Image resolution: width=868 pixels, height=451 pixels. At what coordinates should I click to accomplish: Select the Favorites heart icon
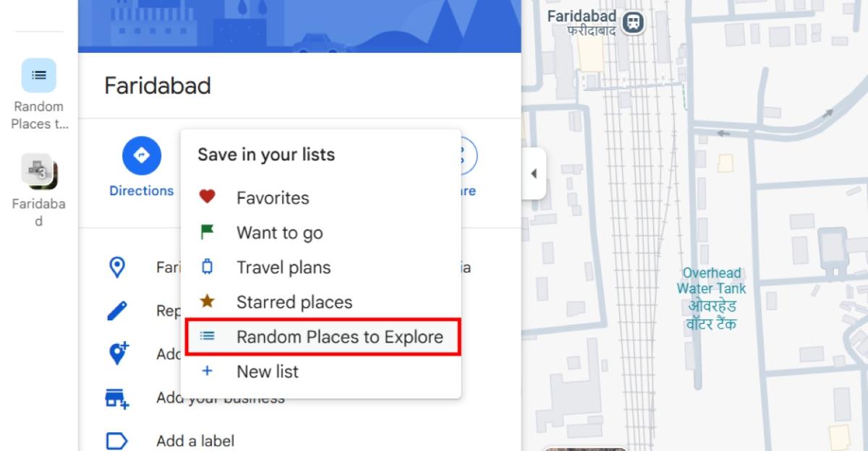pyautogui.click(x=208, y=197)
